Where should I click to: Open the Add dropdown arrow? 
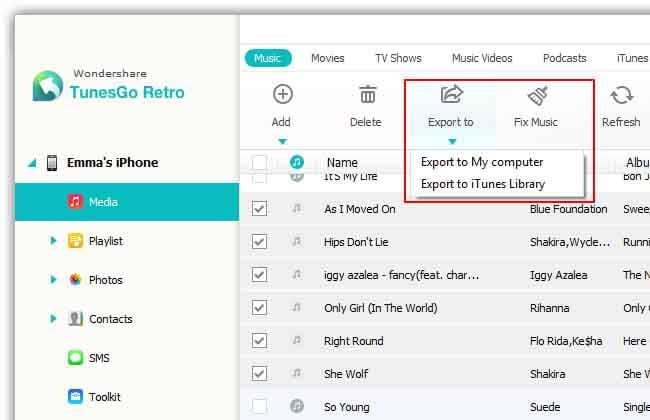tap(282, 142)
